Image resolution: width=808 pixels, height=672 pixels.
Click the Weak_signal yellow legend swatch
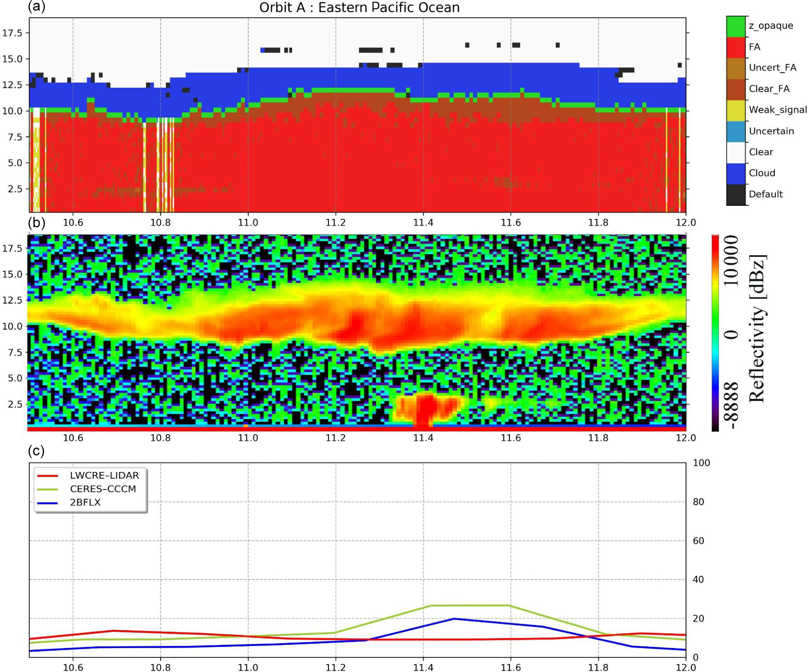735,110
